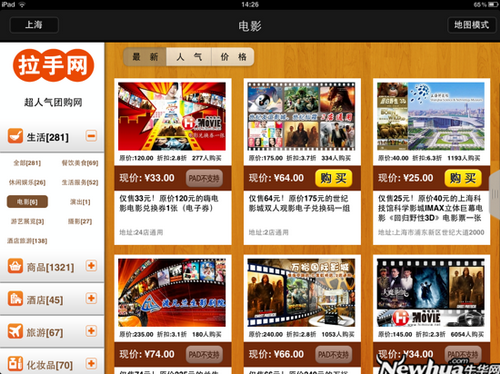The height and width of the screenshot is (374, 500).
Task: Open the 上海 city selector
Action: click(x=34, y=25)
